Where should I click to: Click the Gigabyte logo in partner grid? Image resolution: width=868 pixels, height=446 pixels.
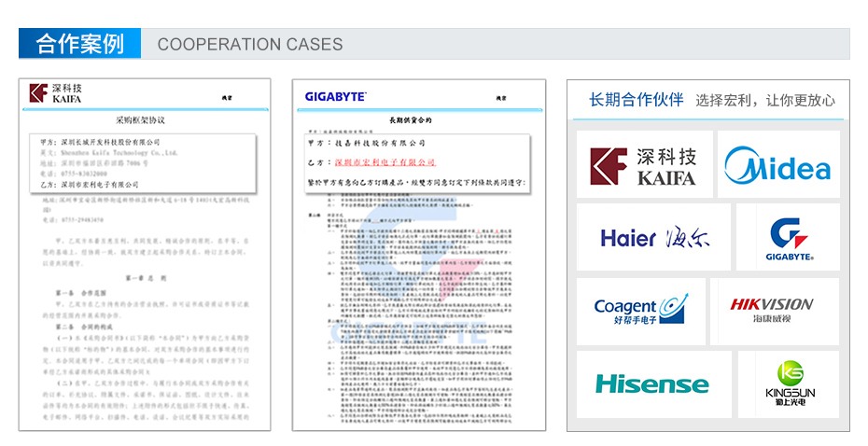[788, 237]
